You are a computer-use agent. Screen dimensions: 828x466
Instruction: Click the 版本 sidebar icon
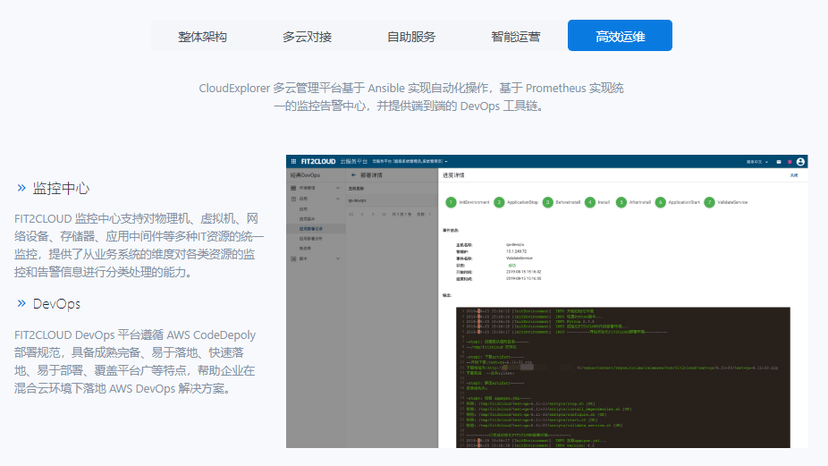294,259
